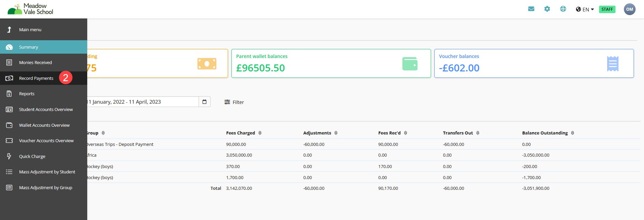The image size is (644, 220).
Task: Click the wallet icon in Parent wallet card
Action: click(x=410, y=64)
